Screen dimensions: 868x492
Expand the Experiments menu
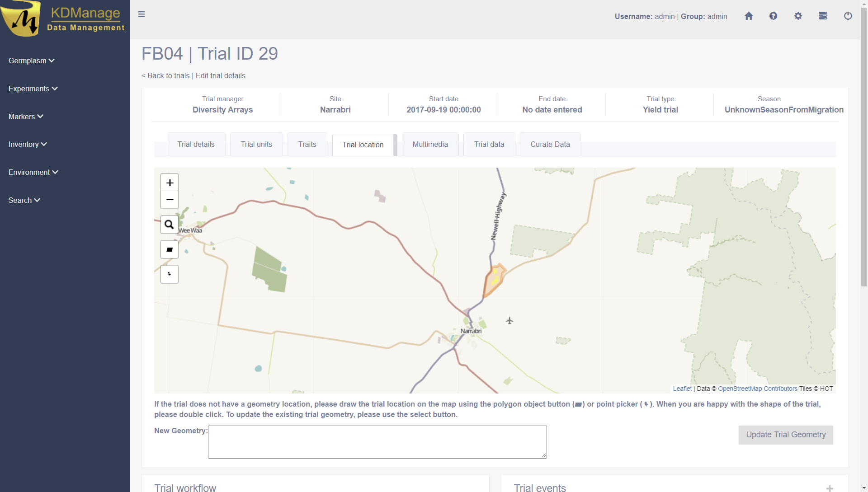click(33, 89)
